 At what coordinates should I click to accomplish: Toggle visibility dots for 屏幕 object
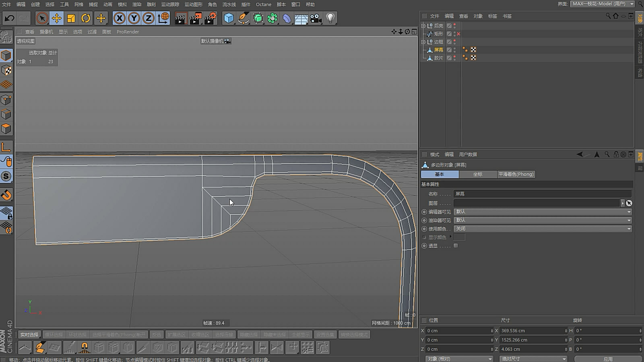(x=455, y=50)
